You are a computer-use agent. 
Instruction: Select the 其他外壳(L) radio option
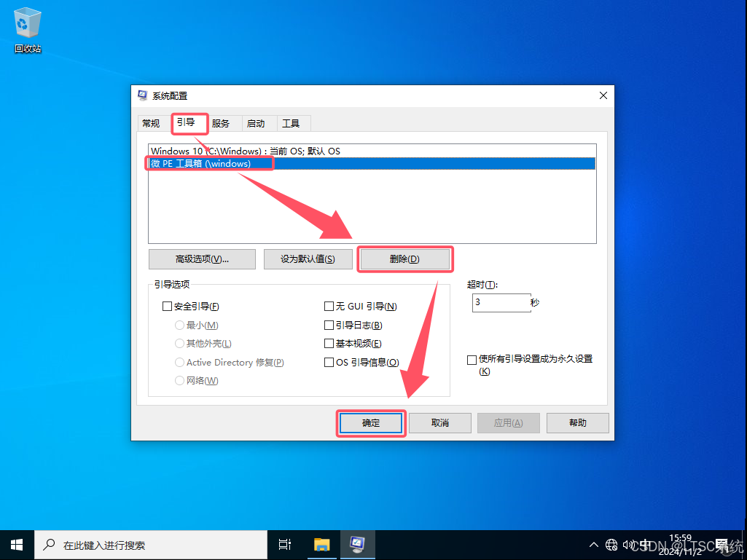pyautogui.click(x=179, y=343)
